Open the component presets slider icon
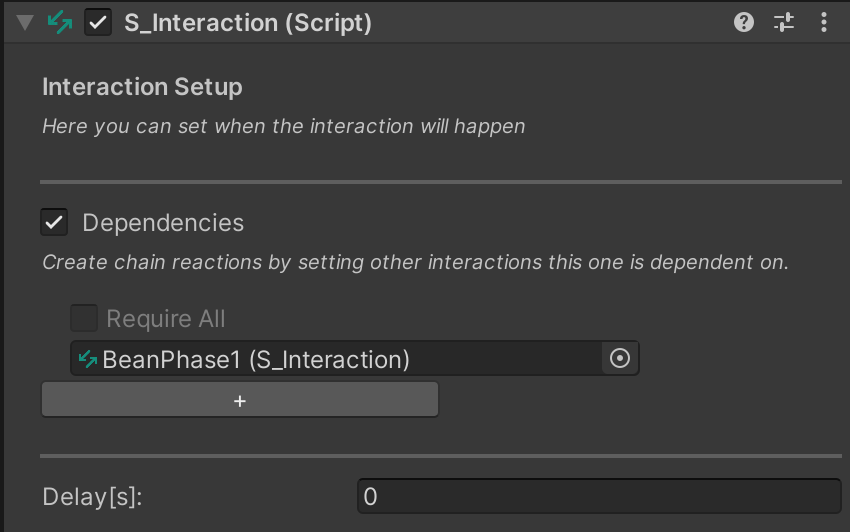This screenshot has width=850, height=532. click(783, 22)
